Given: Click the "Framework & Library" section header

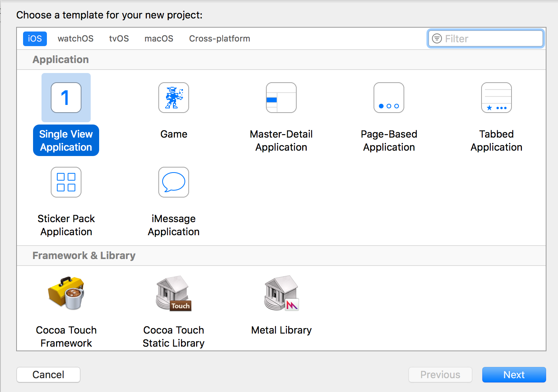Looking at the screenshot, I should 84,256.
